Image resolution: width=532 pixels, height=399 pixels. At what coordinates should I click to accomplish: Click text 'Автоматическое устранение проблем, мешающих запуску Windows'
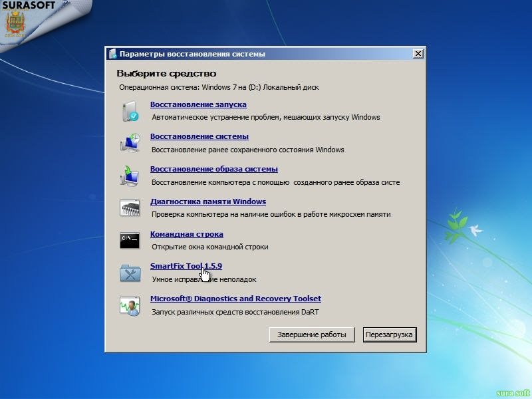click(x=266, y=118)
